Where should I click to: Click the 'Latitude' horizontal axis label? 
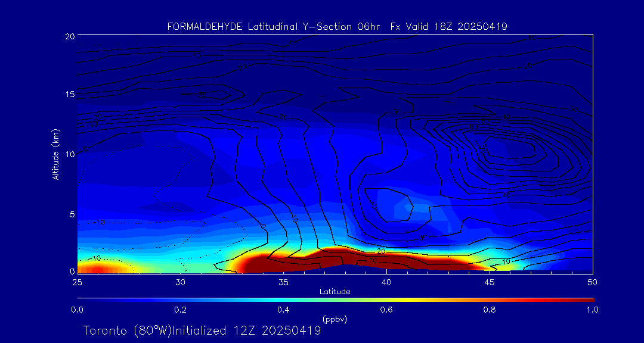(335, 292)
